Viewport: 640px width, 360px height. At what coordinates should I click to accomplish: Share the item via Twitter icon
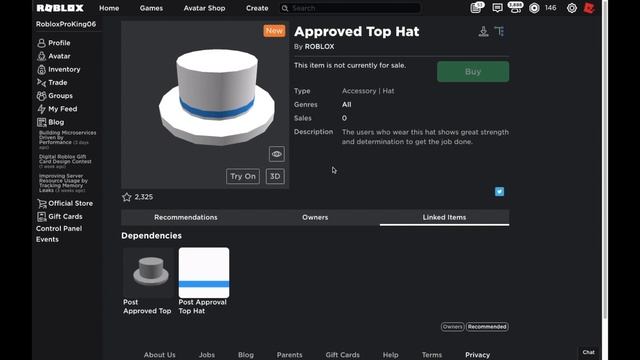pos(499,191)
